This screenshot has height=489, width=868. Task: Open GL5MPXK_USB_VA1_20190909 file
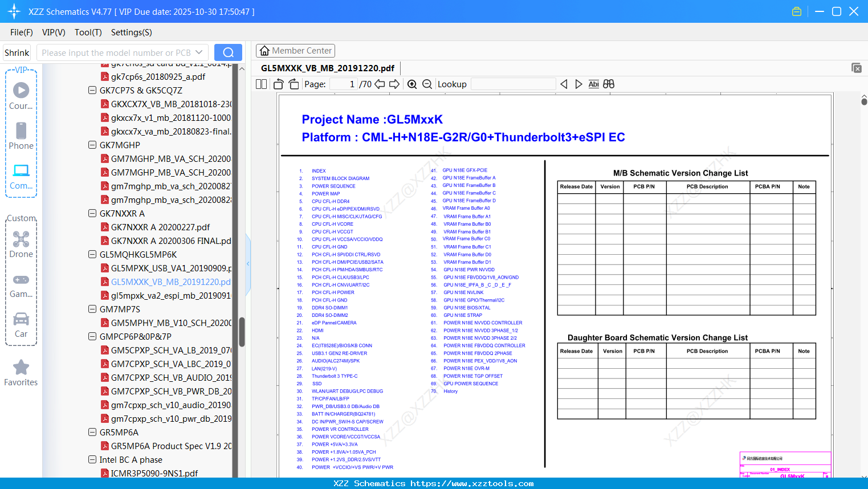[171, 268]
